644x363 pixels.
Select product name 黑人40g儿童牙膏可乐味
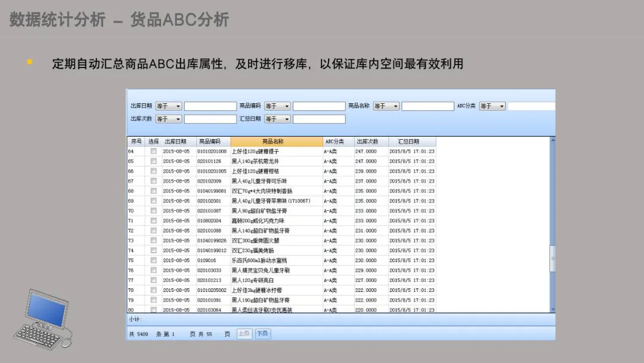pyautogui.click(x=259, y=181)
